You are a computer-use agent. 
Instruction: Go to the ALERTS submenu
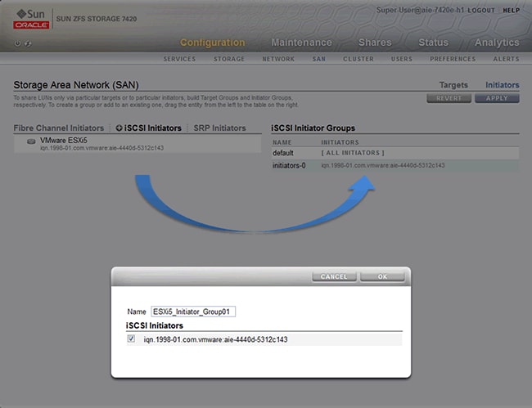coord(506,59)
